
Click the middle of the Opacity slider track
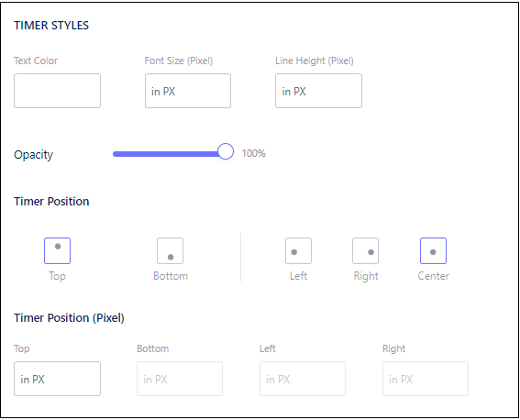[x=169, y=154]
